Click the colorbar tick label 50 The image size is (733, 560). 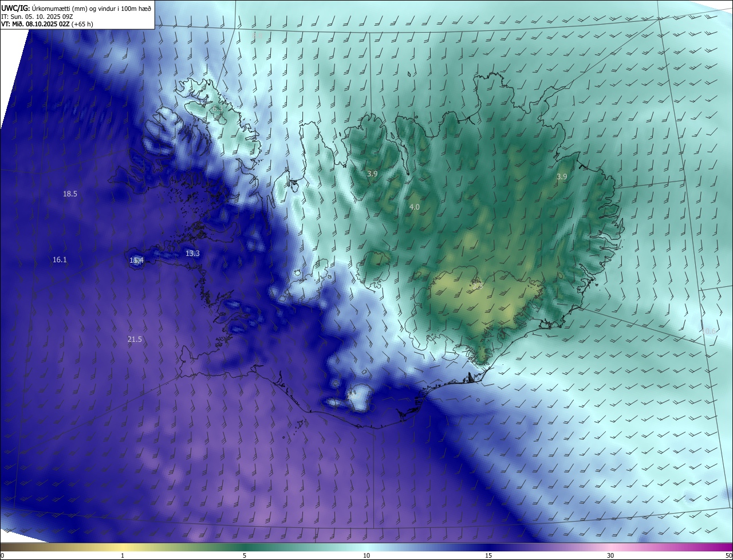[x=728, y=555]
